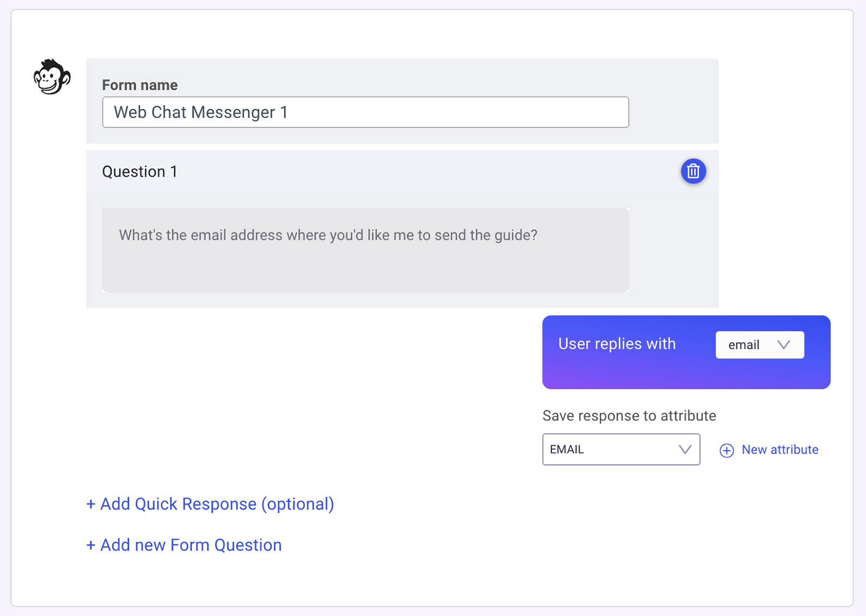Click the 'Web Chat Messenger 1' text

point(200,112)
